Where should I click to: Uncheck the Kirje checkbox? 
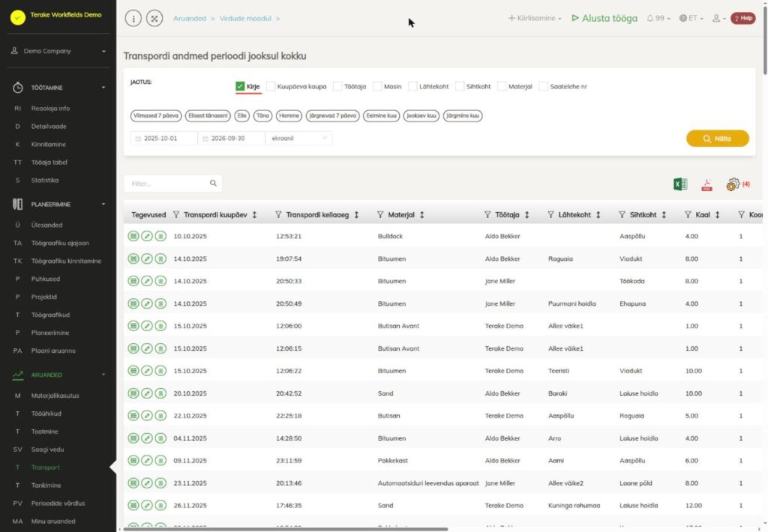click(x=240, y=86)
